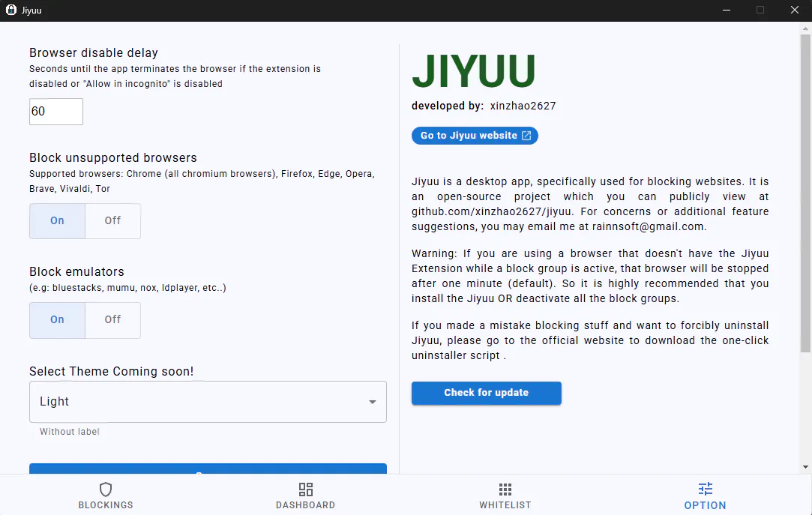Click the Without label helper text
812x515 pixels.
[x=70, y=432]
